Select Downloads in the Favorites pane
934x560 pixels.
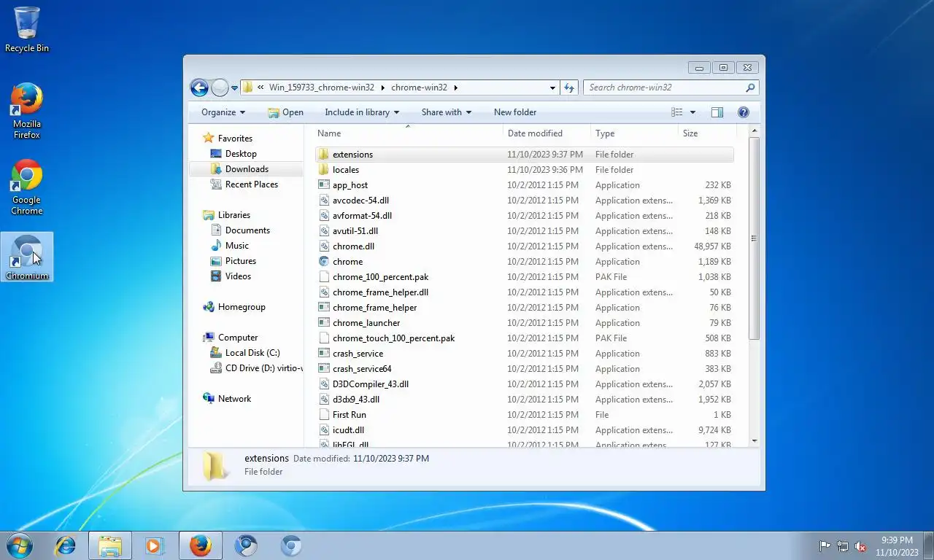(x=247, y=169)
